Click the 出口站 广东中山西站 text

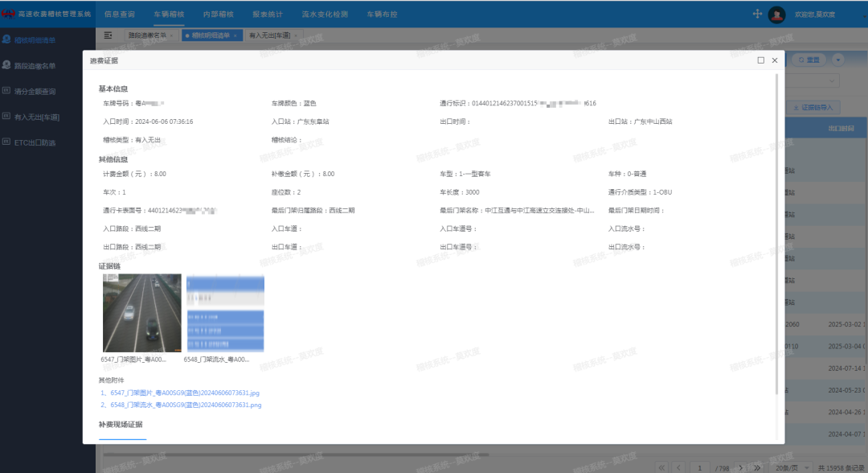tap(640, 121)
